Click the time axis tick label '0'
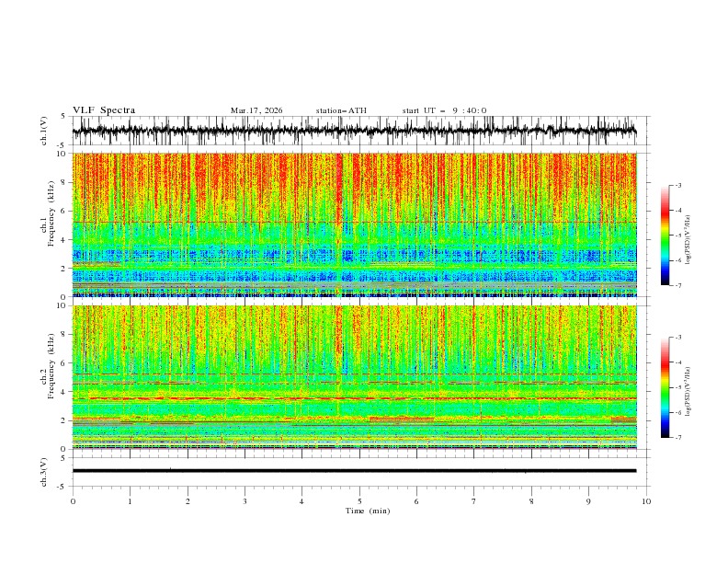Viewport: 728px width, 563px height. pos(73,501)
